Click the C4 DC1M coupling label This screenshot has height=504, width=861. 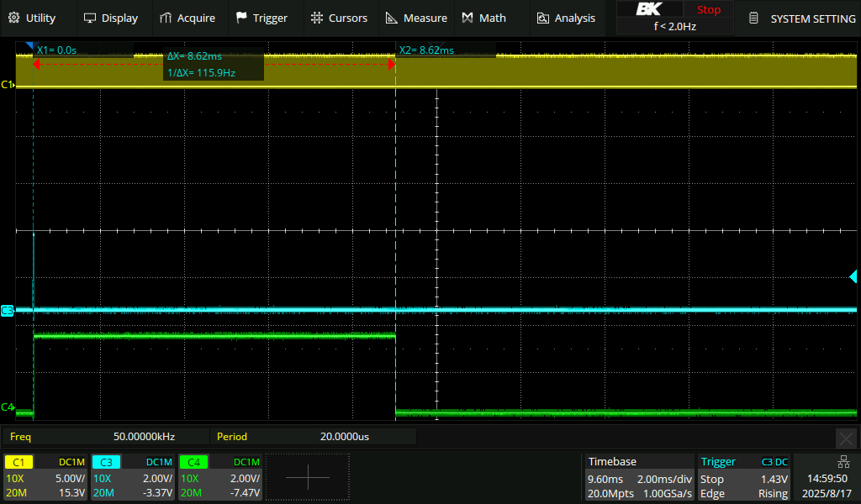(x=246, y=462)
